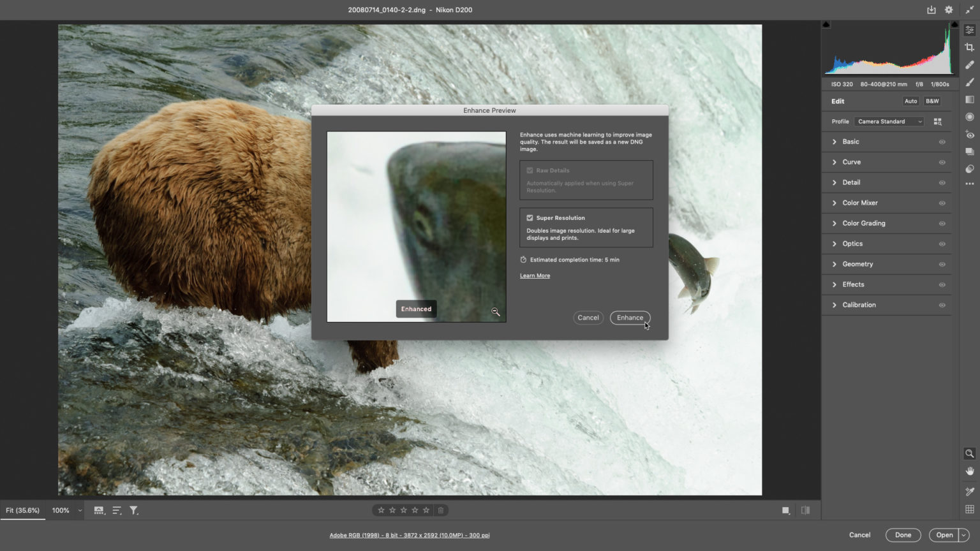Select the Zoom magnifier tool
The image size is (980, 551).
pos(969,453)
